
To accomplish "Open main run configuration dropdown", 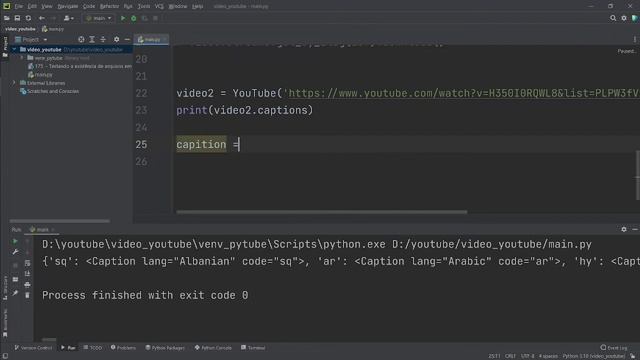I will 99,18.
